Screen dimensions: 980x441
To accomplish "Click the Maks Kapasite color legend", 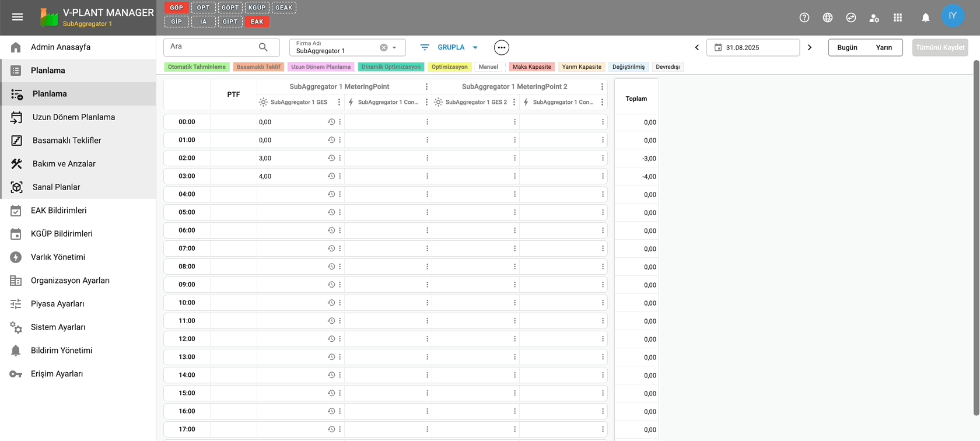I will point(531,66).
